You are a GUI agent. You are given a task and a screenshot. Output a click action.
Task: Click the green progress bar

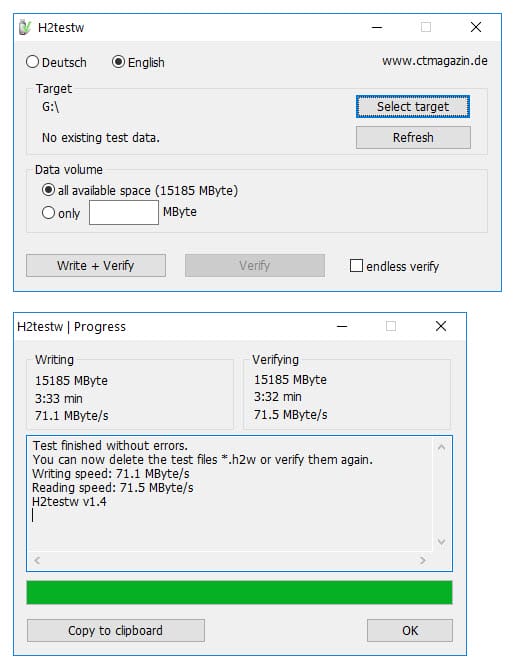(239, 593)
